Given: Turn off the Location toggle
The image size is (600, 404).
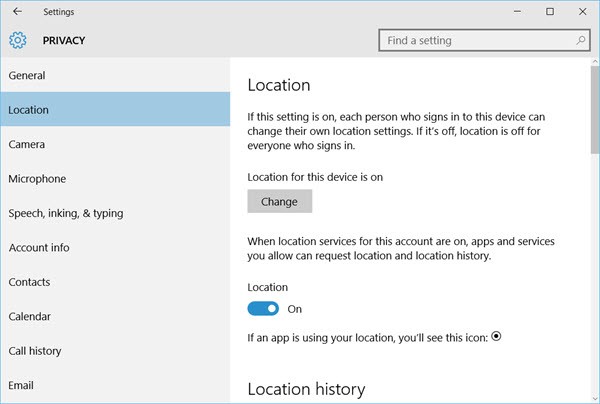Looking at the screenshot, I should pos(263,308).
